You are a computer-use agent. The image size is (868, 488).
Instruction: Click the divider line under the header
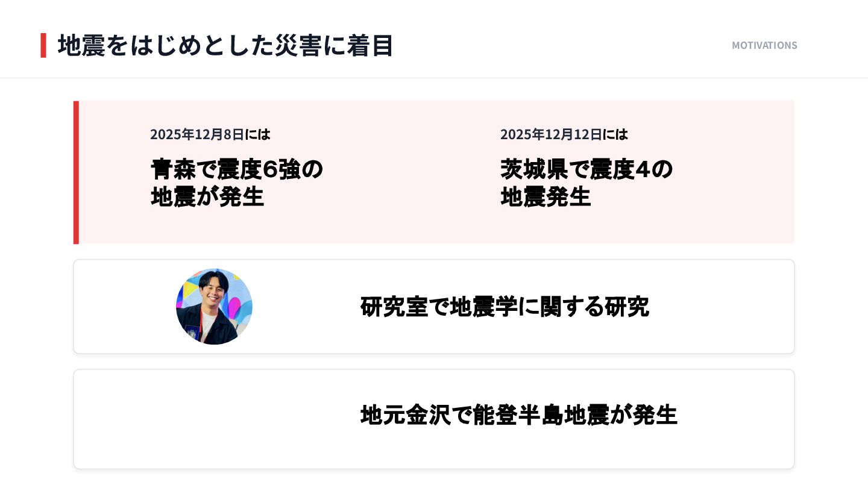click(x=434, y=78)
